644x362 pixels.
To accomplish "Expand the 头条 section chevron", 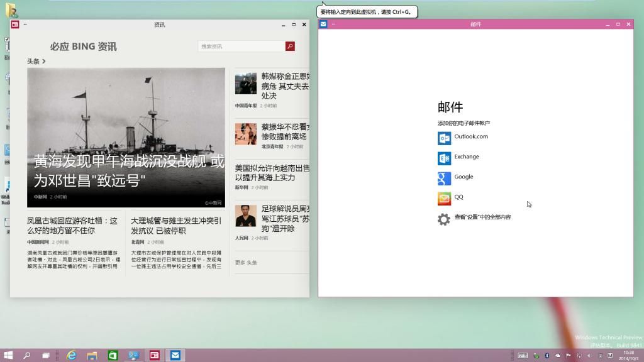I will coord(44,61).
